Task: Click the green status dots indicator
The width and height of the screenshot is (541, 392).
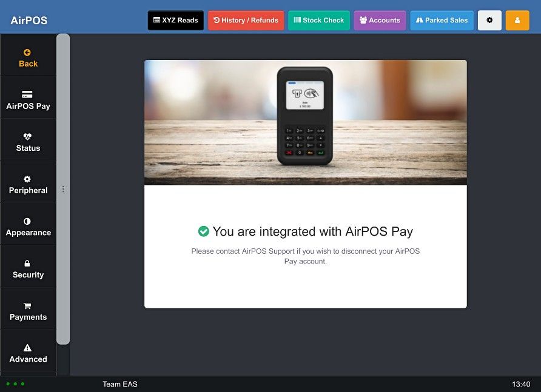Action: pos(15,384)
